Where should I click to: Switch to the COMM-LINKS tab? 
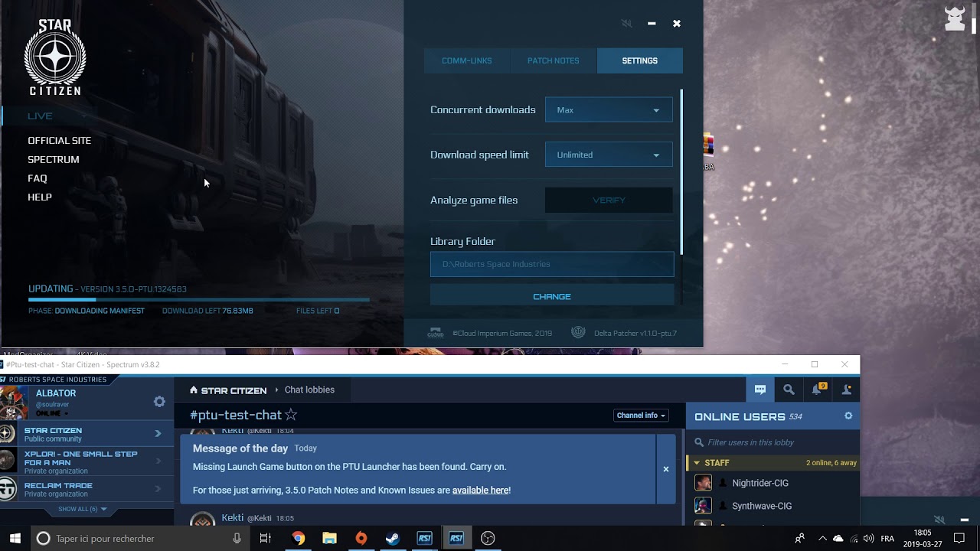pyautogui.click(x=466, y=60)
